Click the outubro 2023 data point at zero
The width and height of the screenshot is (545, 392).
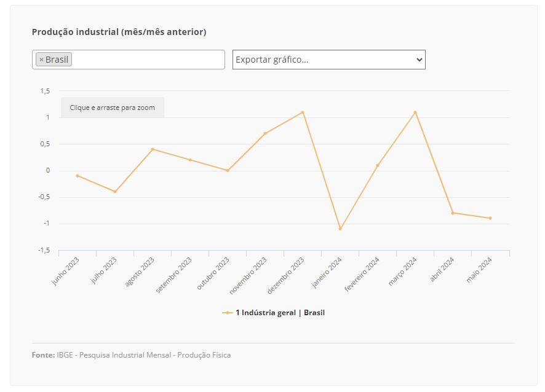pos(228,171)
